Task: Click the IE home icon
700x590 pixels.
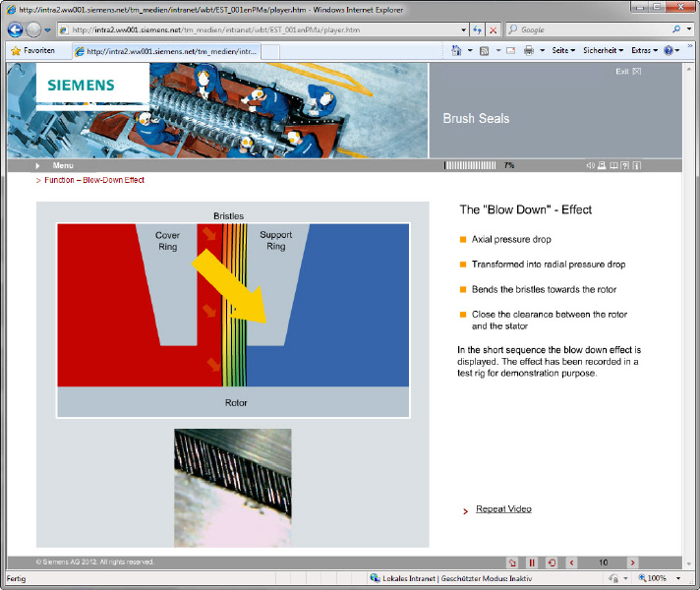Action: (457, 50)
